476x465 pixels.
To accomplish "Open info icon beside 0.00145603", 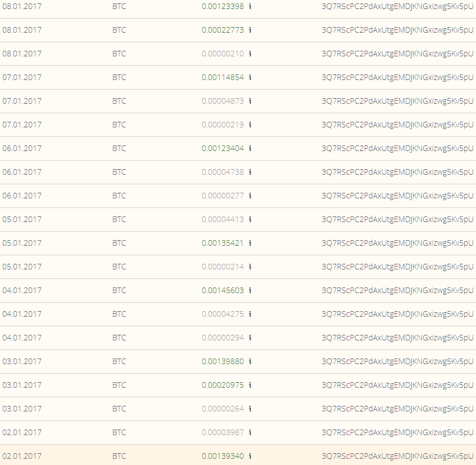I will click(250, 291).
